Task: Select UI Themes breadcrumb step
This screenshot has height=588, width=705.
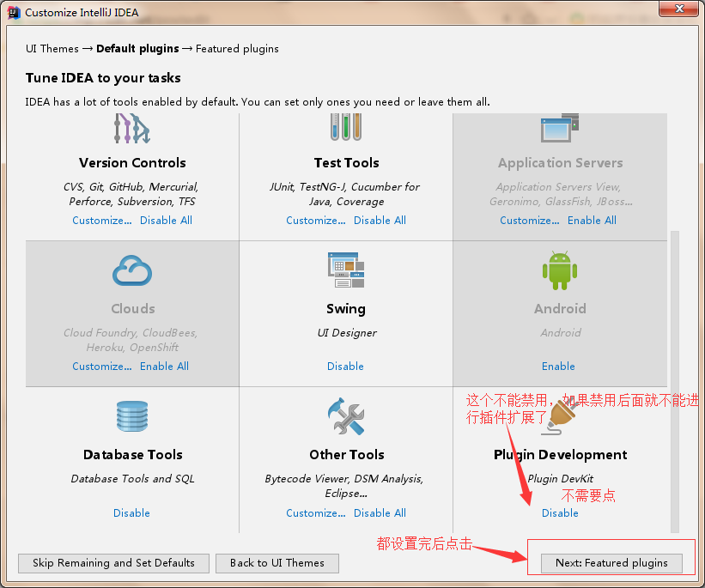Action: click(x=52, y=49)
